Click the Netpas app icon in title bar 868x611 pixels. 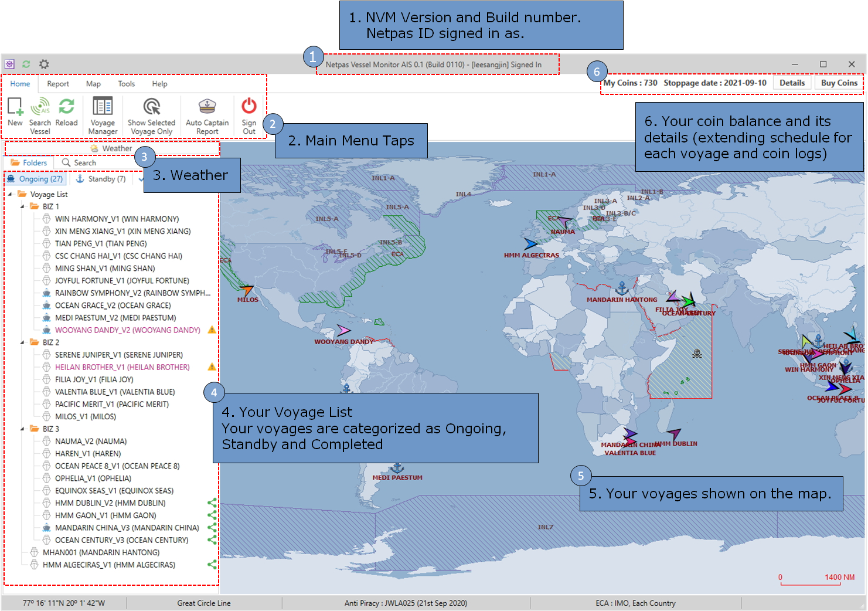9,64
